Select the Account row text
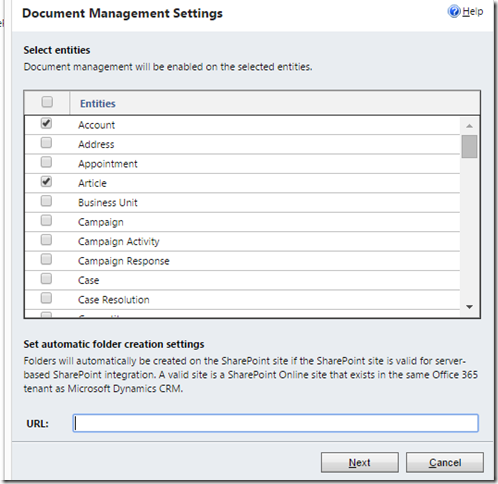Viewport: 498px width, 484px height. (x=96, y=125)
